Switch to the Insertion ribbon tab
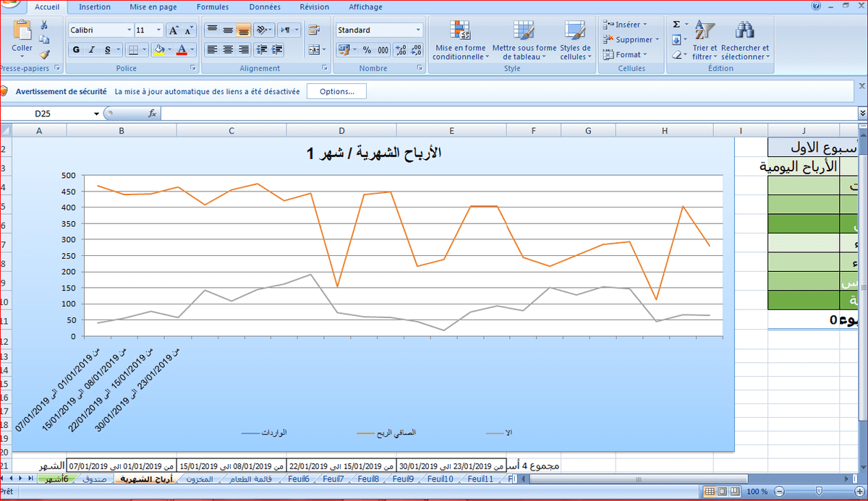The width and height of the screenshot is (868, 501). tap(95, 7)
